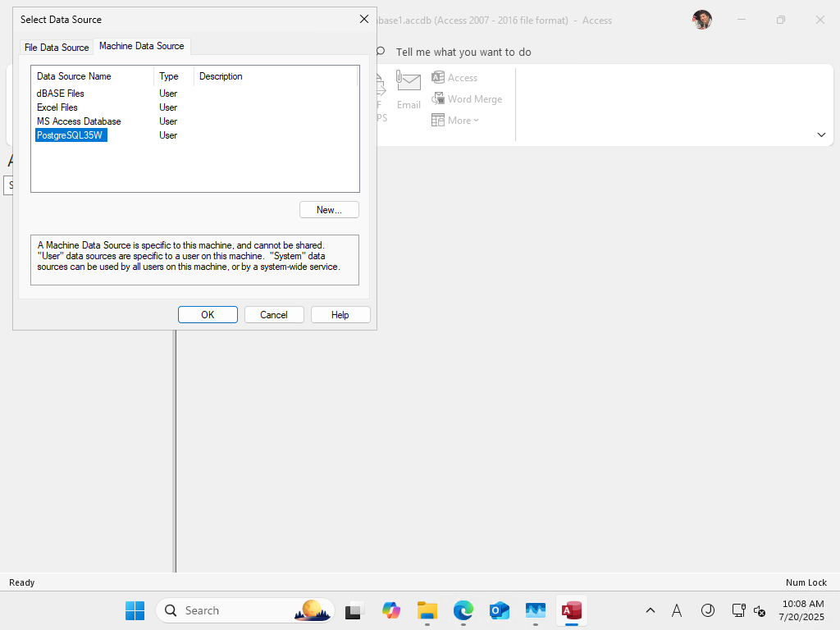840x630 pixels.
Task: Open Help for data sources
Action: tap(340, 315)
